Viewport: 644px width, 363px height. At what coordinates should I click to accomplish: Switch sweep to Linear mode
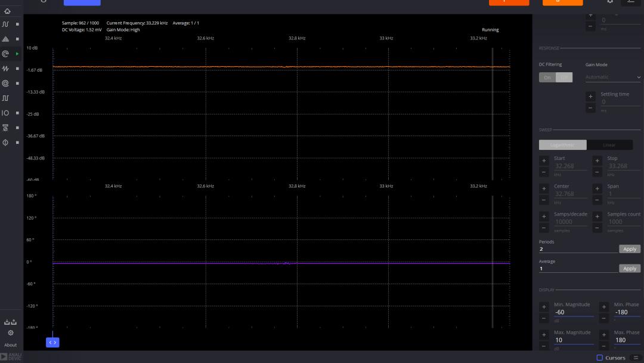click(609, 145)
